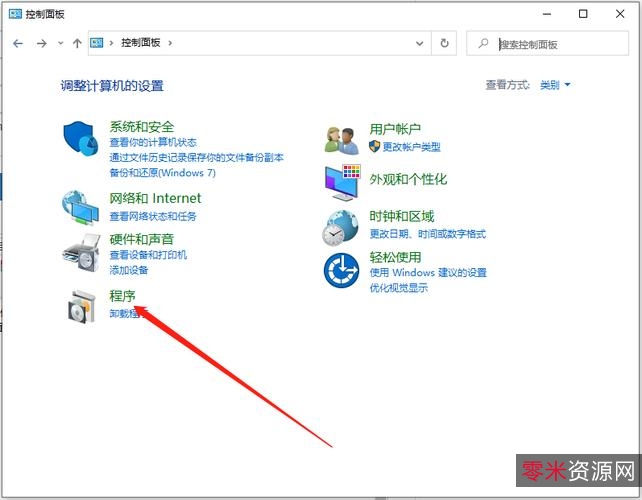Expand the address bar history dropdown

click(x=420, y=43)
